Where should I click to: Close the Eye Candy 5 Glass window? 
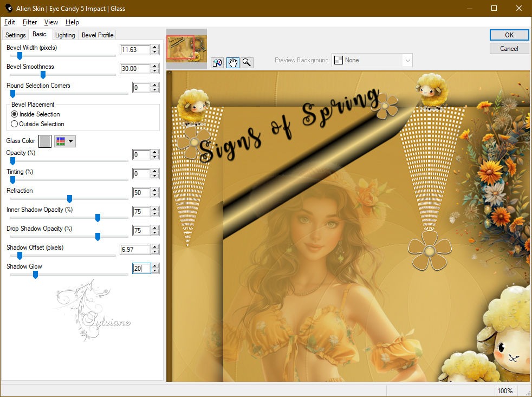[519, 8]
